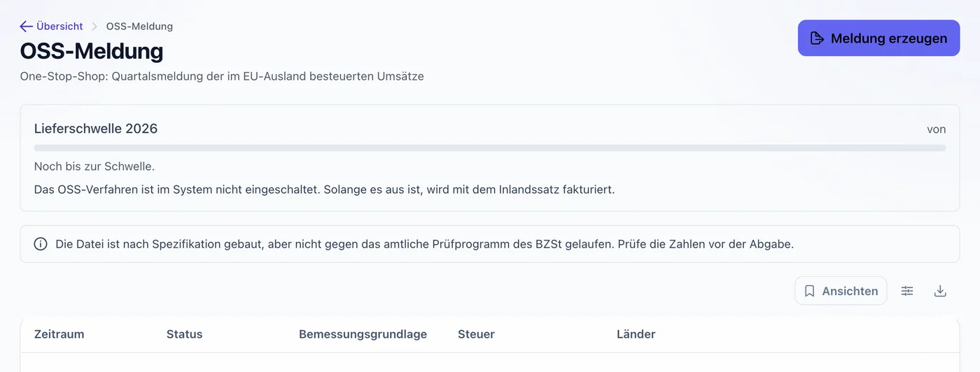Click the OSS-Meldung page heading

[92, 51]
